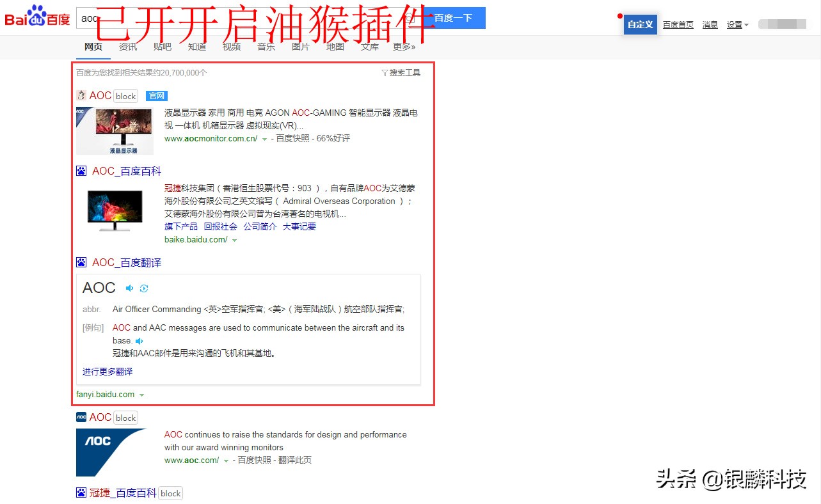Viewport: 821px width, 504px height.
Task: Block the first AOC official site result
Action: 125,95
